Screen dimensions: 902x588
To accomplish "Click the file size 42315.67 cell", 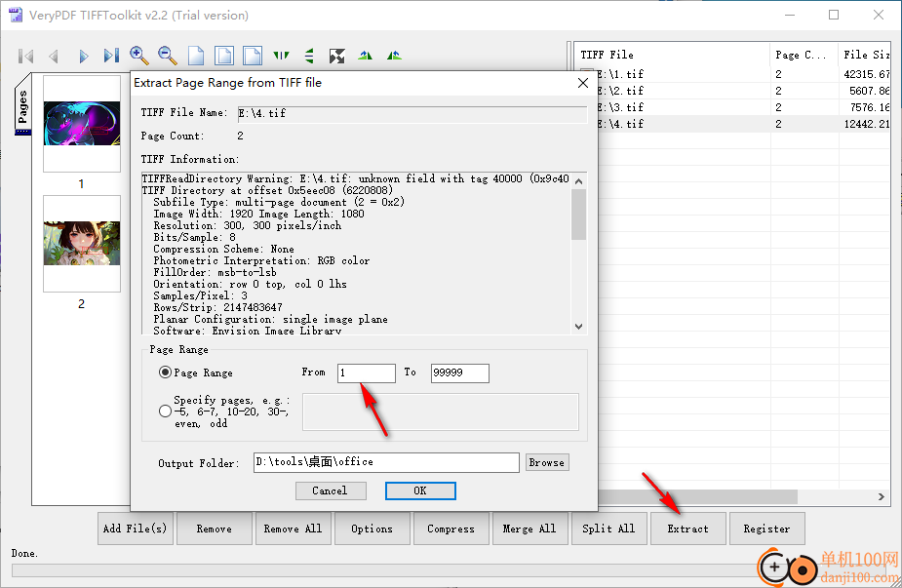I will click(866, 74).
